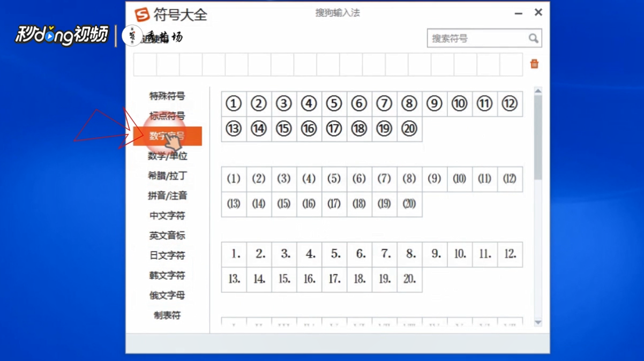Open the 特殊符号 category
644x361 pixels.
167,96
